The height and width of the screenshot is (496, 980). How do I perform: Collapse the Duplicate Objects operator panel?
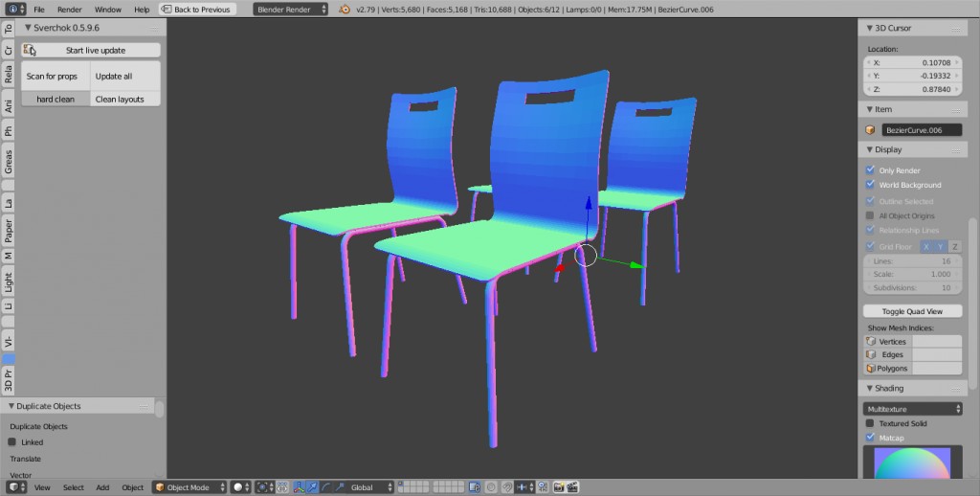click(11, 406)
